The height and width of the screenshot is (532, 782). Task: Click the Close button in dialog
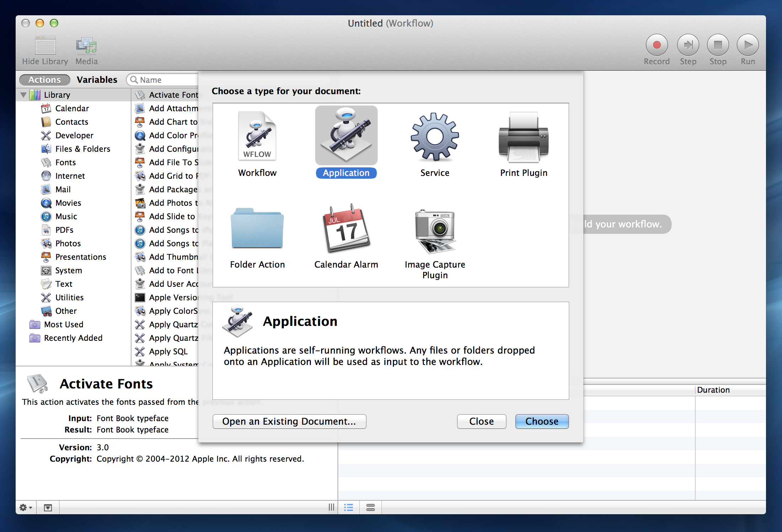tap(481, 421)
